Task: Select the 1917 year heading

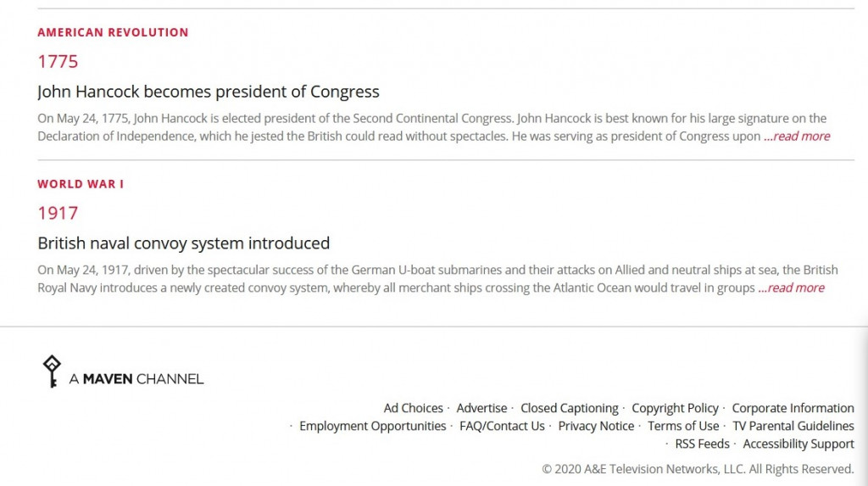Action: coord(58,214)
